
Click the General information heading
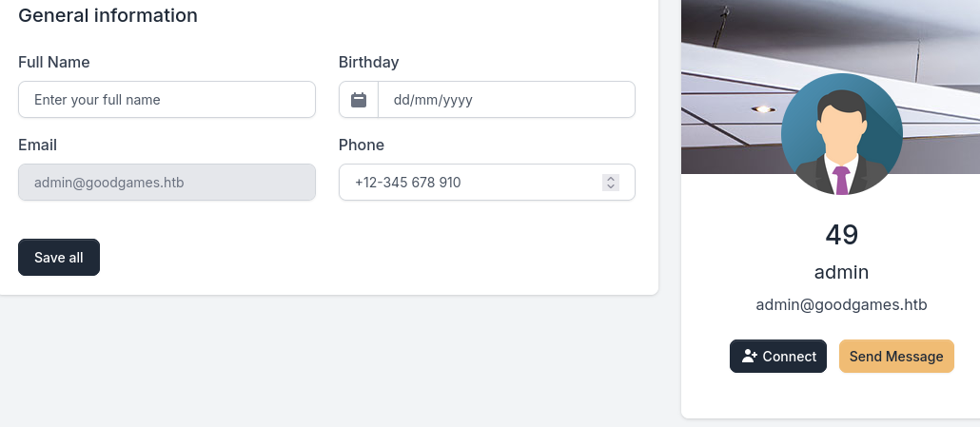(108, 16)
